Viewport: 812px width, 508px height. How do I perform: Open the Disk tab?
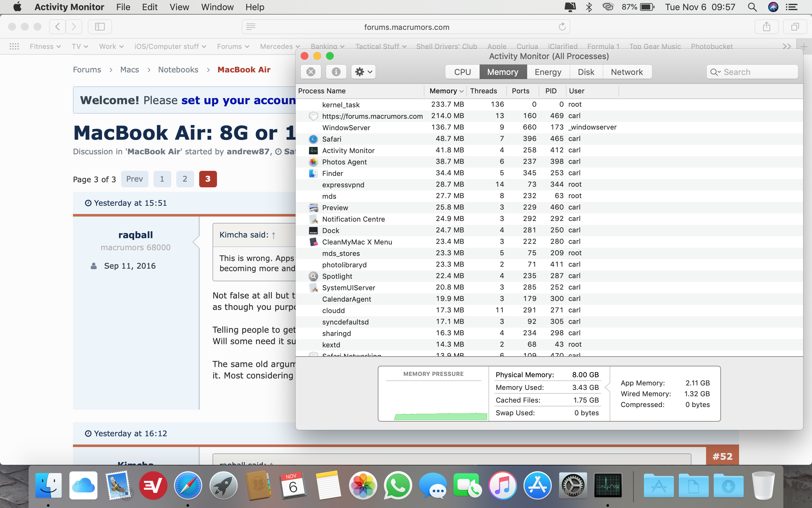click(586, 72)
